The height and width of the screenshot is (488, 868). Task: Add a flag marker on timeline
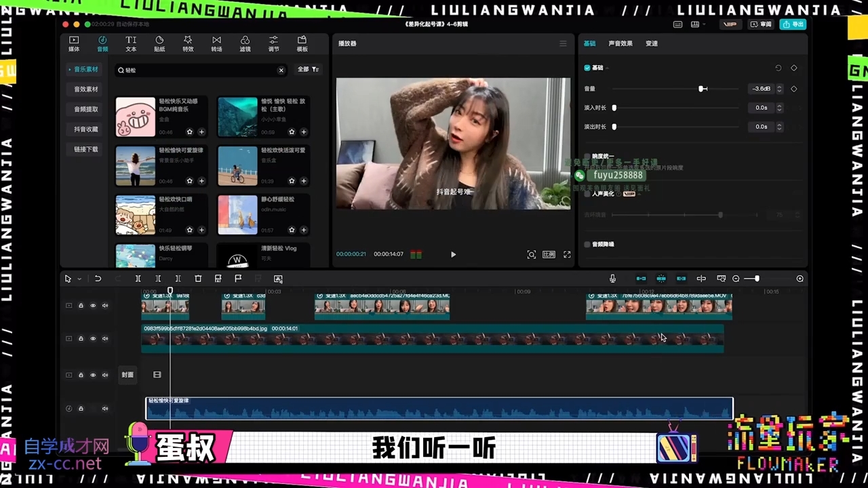(238, 279)
